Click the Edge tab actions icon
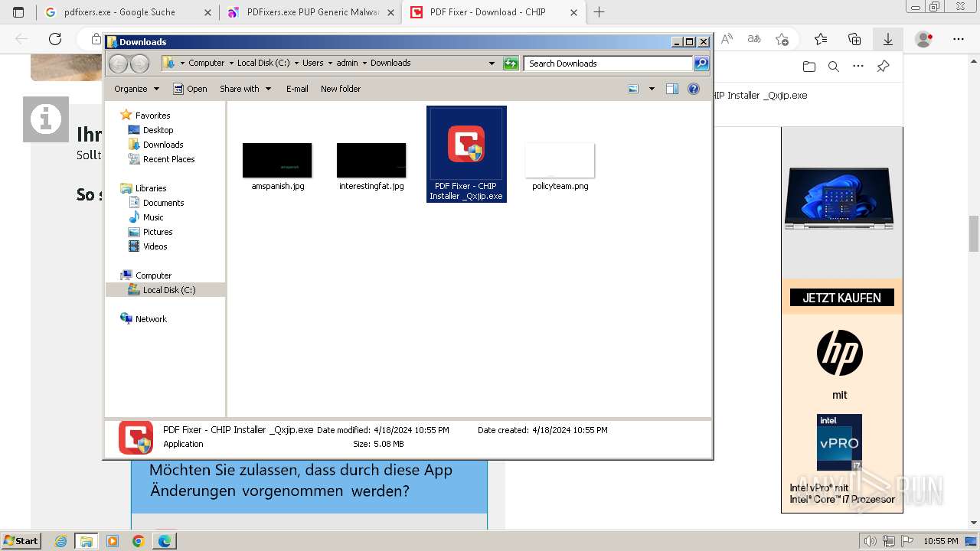The image size is (980, 551). point(18,12)
